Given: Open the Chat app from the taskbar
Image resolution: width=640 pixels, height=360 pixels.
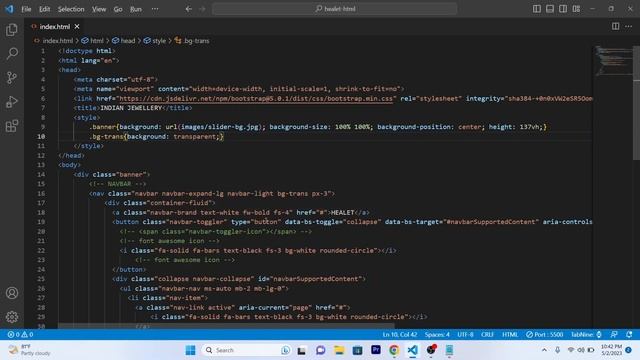Looking at the screenshot, I should (320, 350).
